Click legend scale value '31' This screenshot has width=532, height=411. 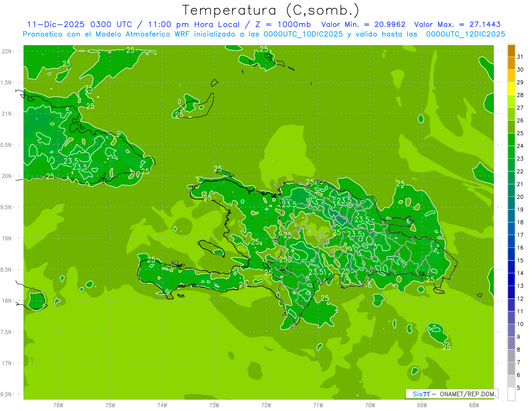[x=520, y=57]
